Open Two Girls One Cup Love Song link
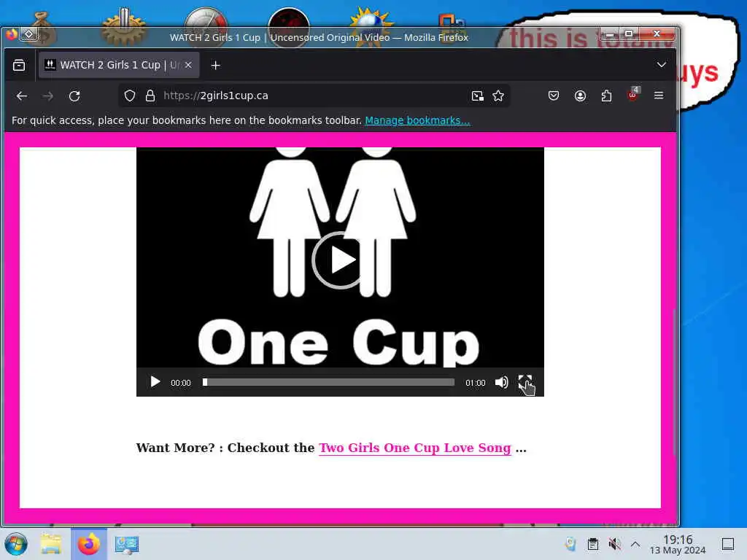 coord(415,448)
